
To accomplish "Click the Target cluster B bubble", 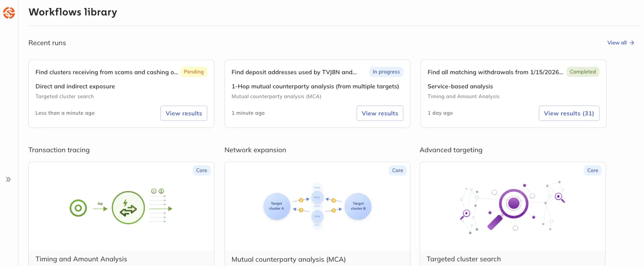I will [358, 206].
